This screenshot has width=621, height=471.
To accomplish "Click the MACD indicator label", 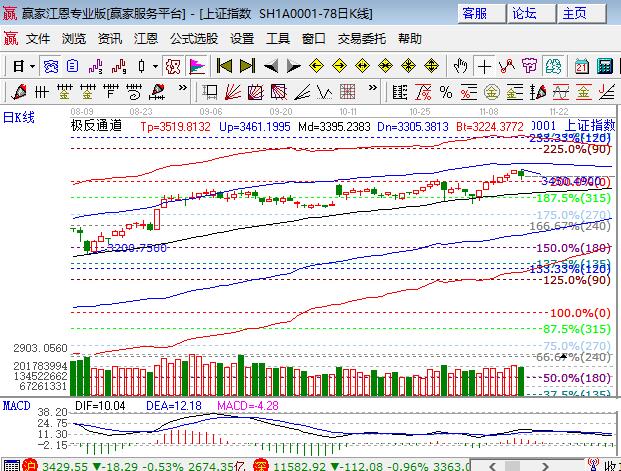I will pos(16,405).
